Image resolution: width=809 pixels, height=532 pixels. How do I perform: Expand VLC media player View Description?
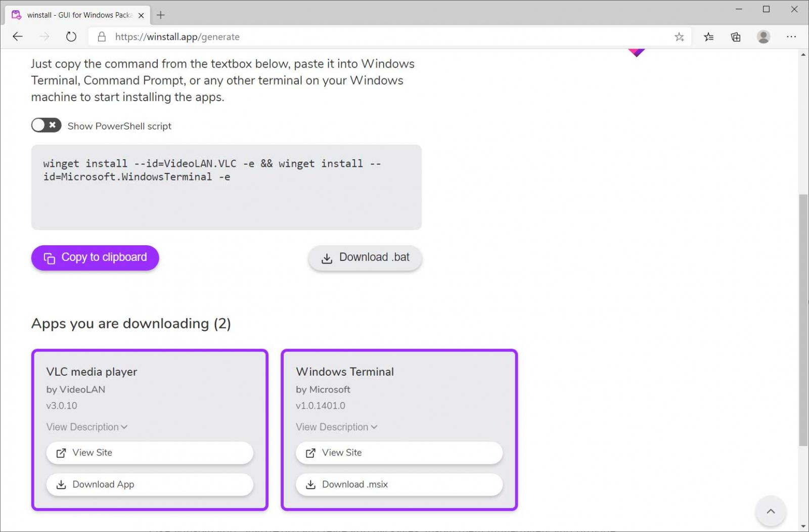86,427
